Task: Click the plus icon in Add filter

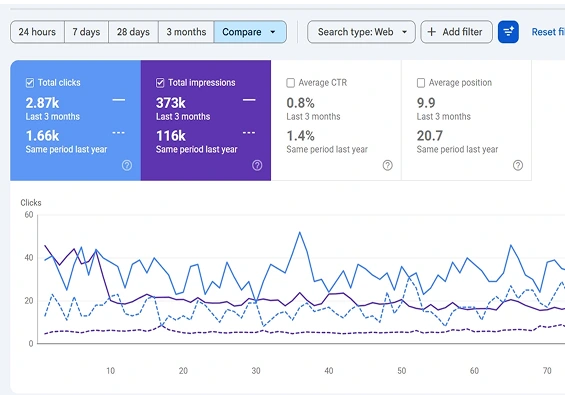Action: pos(432,32)
